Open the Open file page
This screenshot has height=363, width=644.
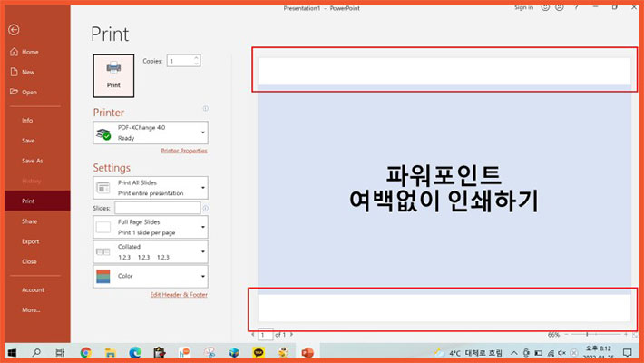[24, 92]
